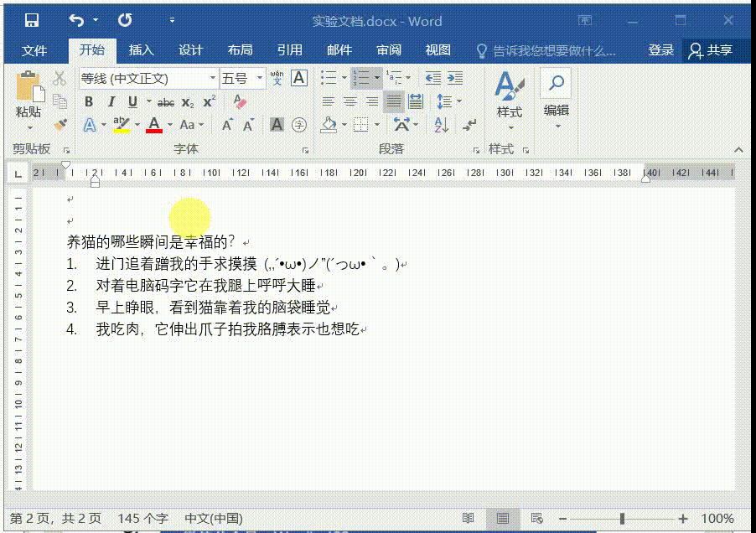
Task: Expand the numbering list dropdown arrow
Action: [377, 78]
